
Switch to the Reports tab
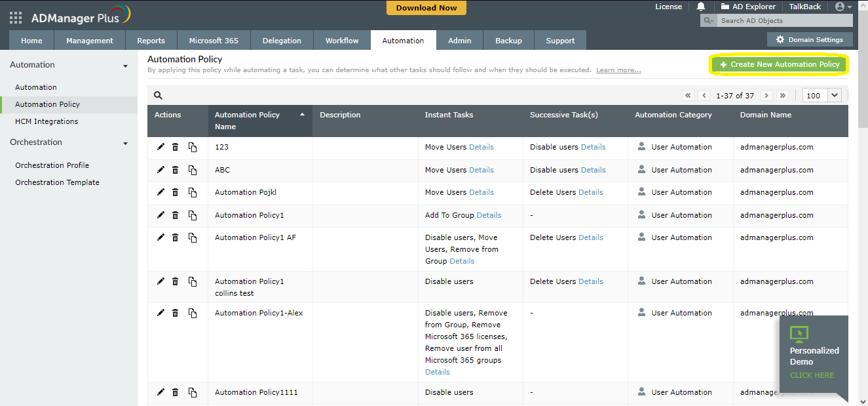151,41
